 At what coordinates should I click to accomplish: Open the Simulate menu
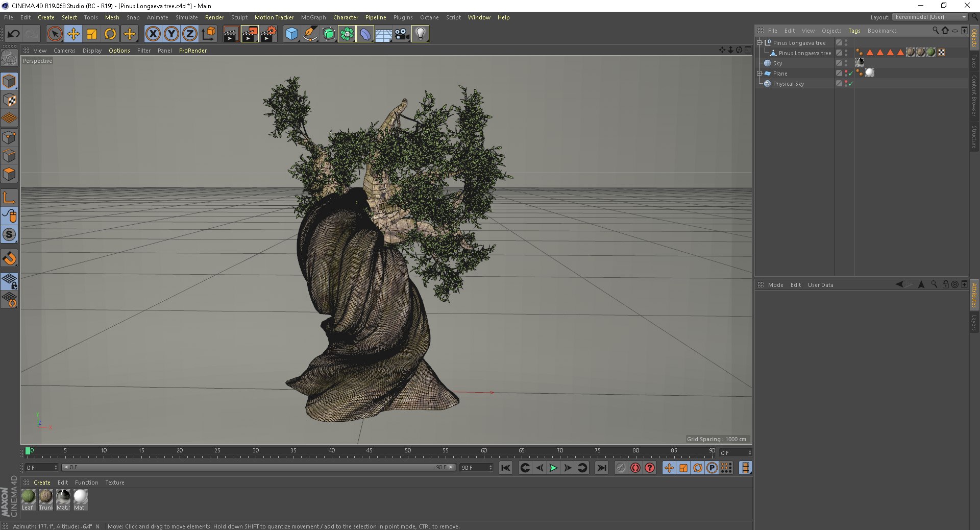tap(186, 17)
